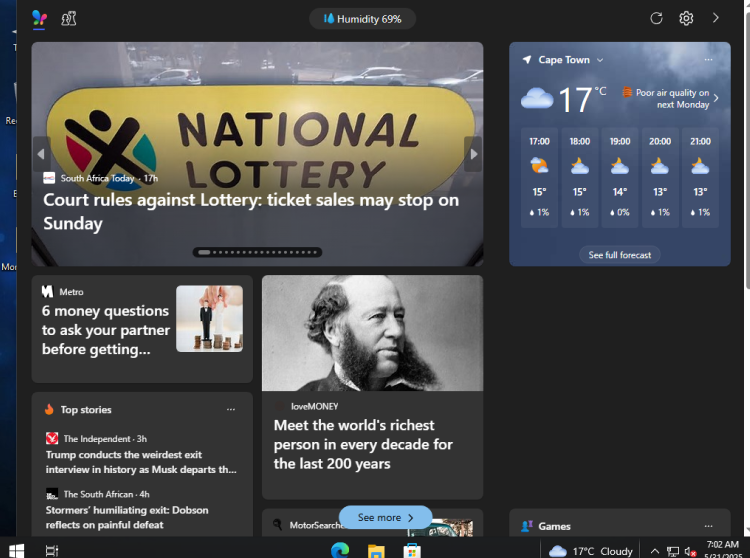The image size is (750, 558).
Task: Click the refresh feed icon
Action: (656, 18)
